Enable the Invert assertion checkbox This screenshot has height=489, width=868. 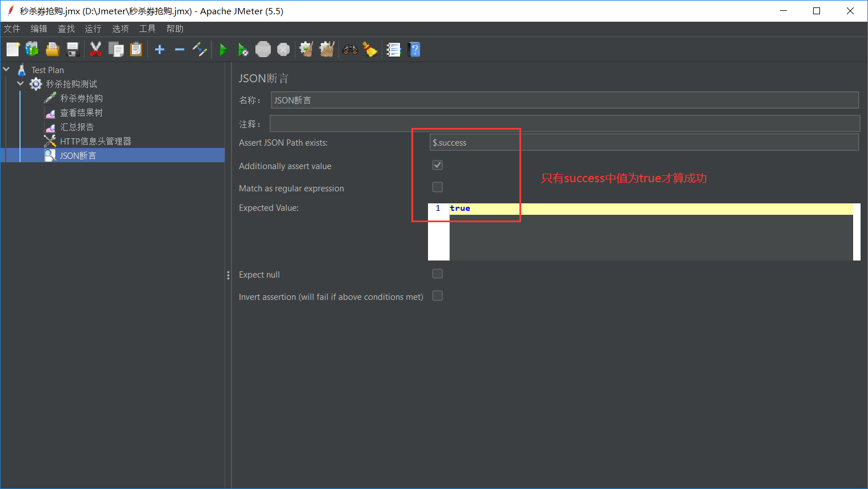pos(438,296)
